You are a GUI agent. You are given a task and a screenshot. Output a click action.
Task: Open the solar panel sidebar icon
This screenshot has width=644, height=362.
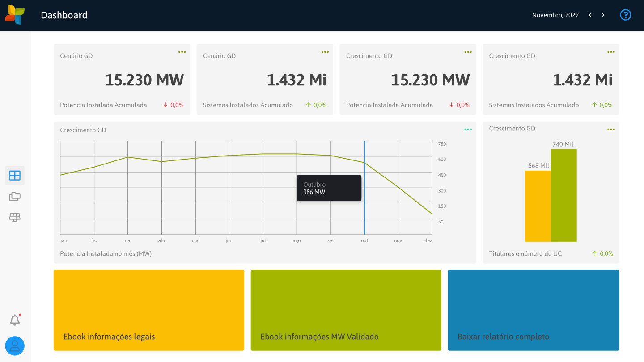[15, 217]
